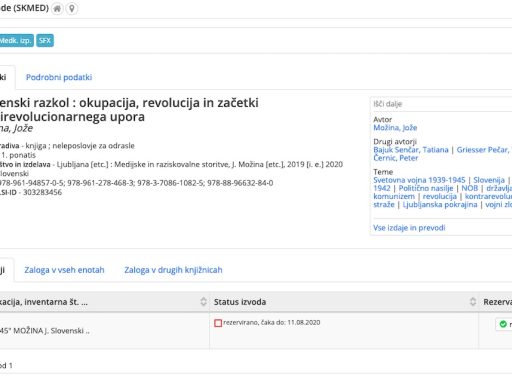The height and width of the screenshot is (384, 512).
Task: Switch to Zaloga v vseh enotah tab
Action: (x=64, y=270)
